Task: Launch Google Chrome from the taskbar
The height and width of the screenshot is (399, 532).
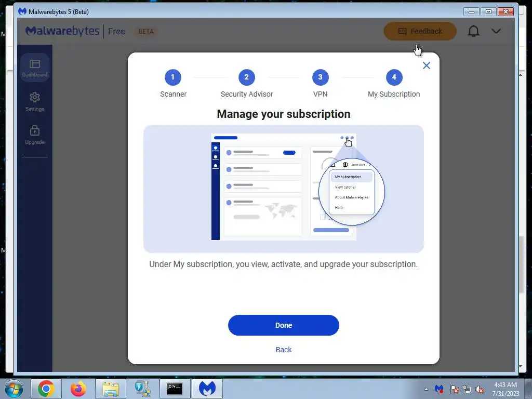Action: coord(46,389)
